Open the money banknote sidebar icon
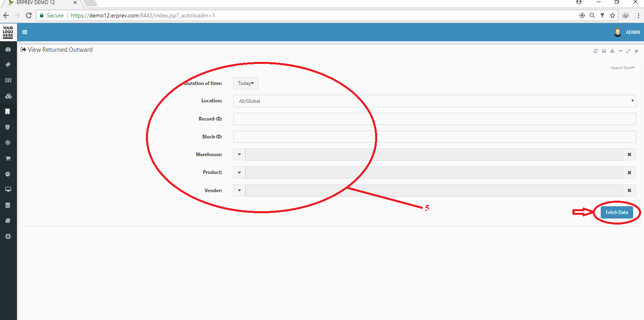The height and width of the screenshot is (320, 644). (8, 81)
